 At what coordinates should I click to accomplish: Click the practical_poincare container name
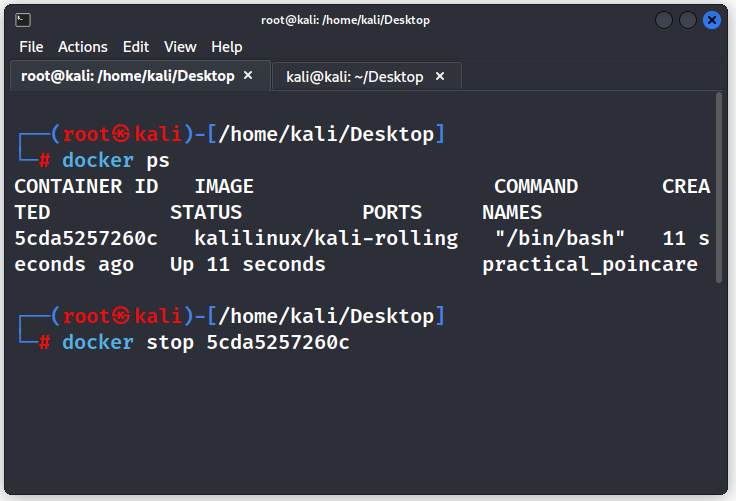point(590,265)
